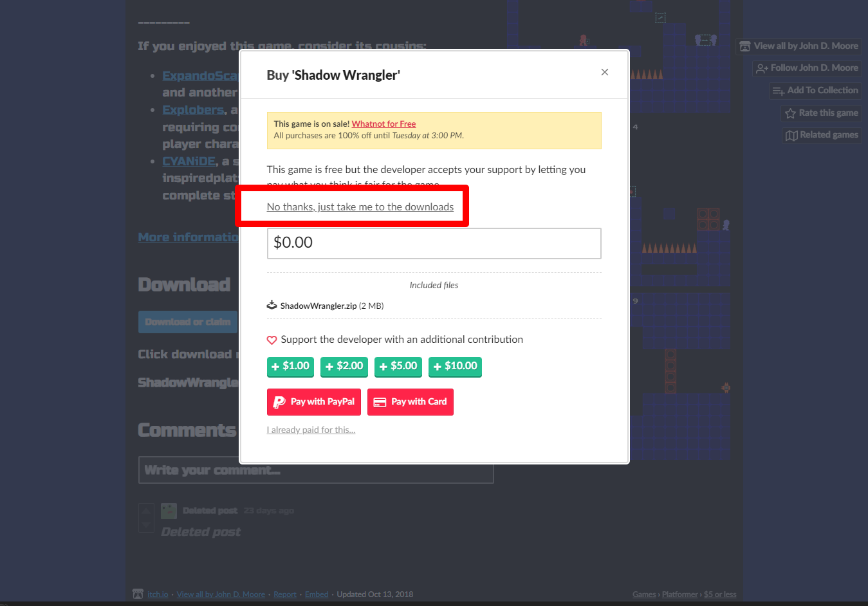Viewport: 868px width, 606px height.
Task: Choose Pay with PayPal
Action: (x=314, y=401)
